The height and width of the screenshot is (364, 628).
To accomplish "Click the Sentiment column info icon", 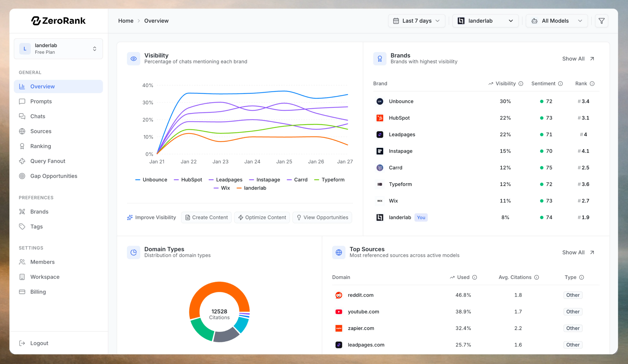I will (x=561, y=84).
